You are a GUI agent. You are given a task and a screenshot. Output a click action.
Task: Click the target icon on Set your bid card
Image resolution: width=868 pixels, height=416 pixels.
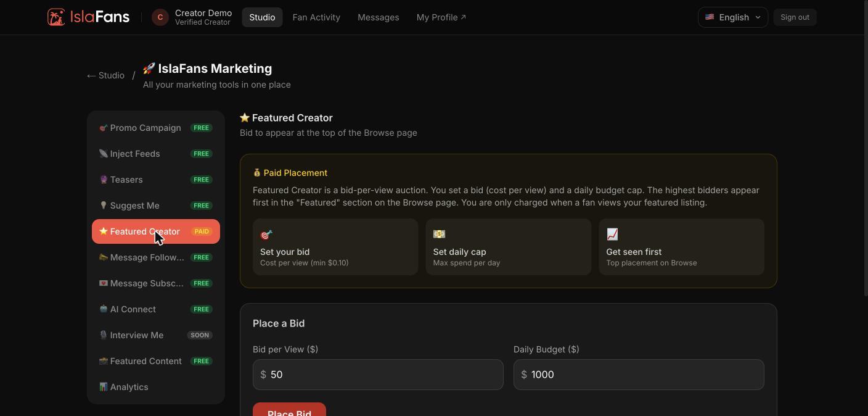pos(266,235)
